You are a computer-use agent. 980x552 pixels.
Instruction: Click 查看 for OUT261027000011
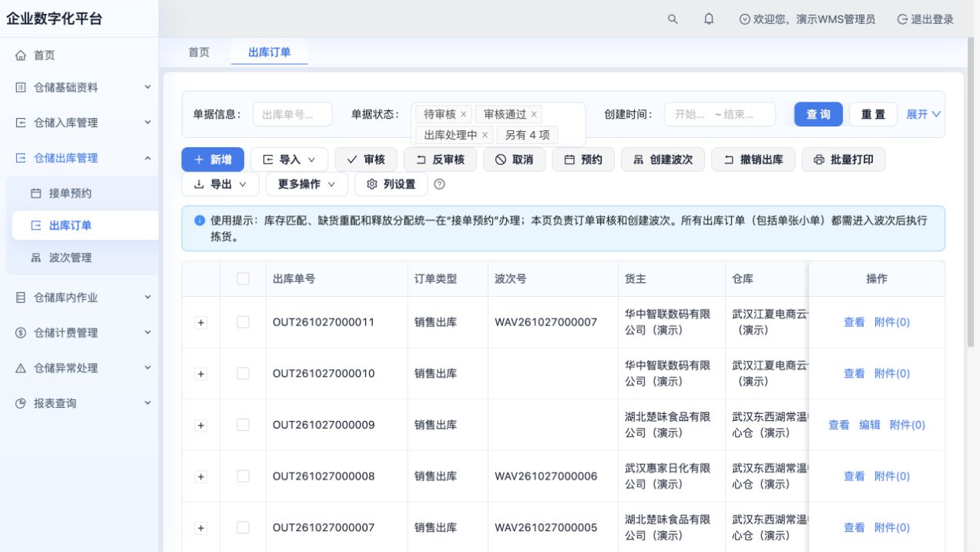(854, 322)
